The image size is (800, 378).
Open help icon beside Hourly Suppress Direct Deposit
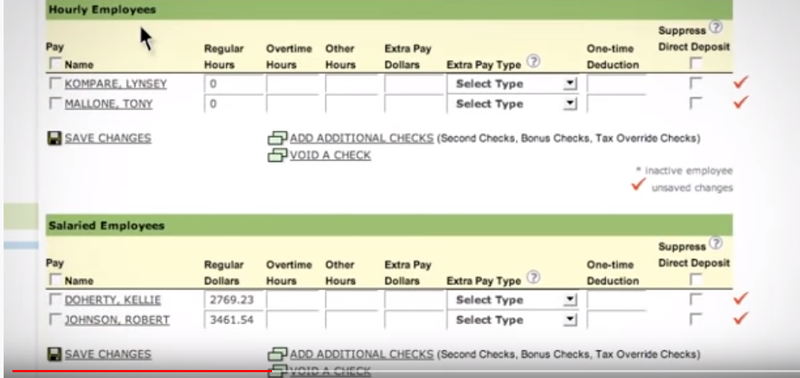[x=716, y=27]
